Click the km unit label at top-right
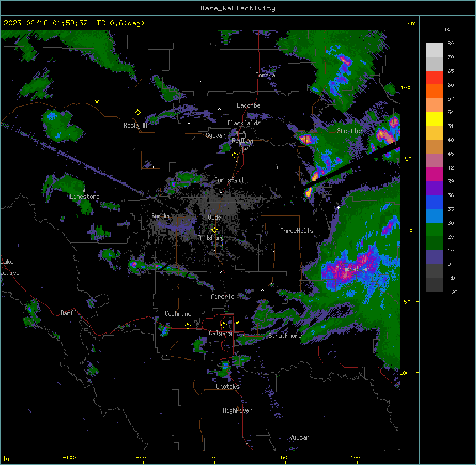Screen dimensions: 476x465 click(x=411, y=23)
